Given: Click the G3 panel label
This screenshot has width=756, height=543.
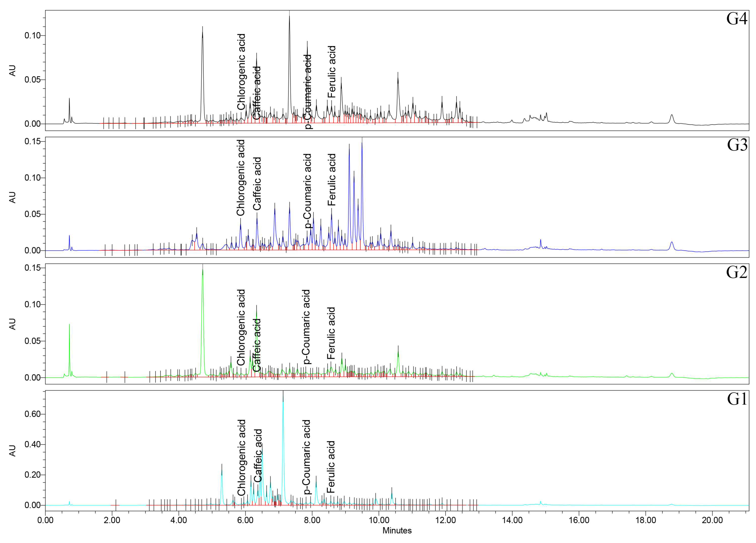Looking at the screenshot, I should (x=737, y=145).
